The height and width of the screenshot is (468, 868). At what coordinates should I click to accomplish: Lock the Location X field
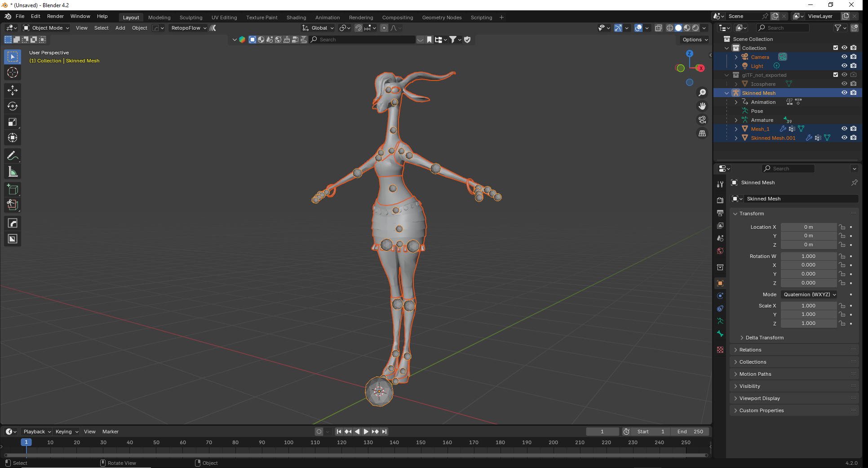pos(842,227)
